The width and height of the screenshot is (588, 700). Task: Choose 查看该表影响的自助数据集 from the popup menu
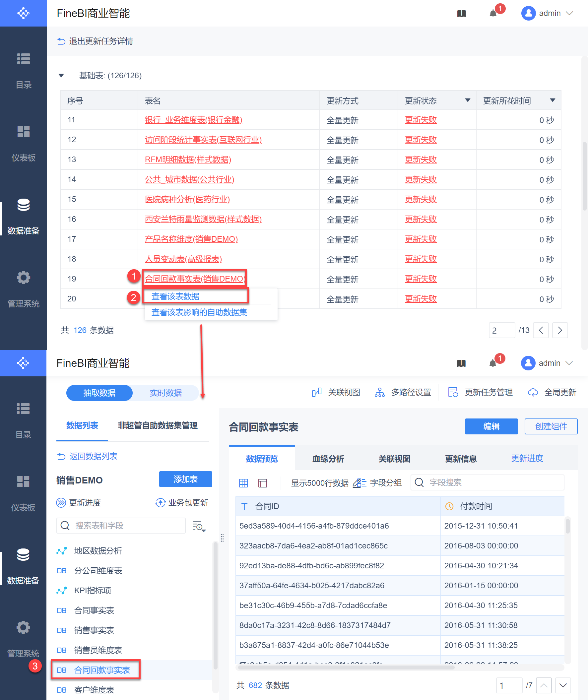199,312
